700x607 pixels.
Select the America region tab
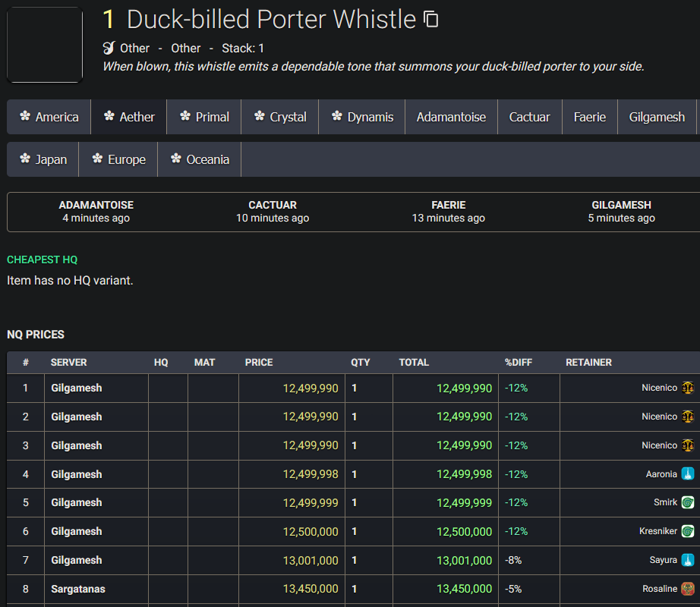coord(49,117)
